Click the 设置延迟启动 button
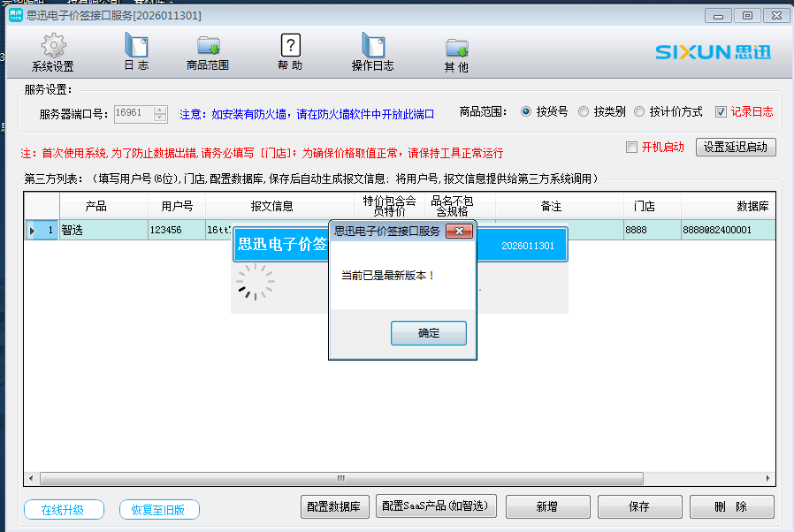Viewport: 794px width, 532px height. (x=735, y=147)
